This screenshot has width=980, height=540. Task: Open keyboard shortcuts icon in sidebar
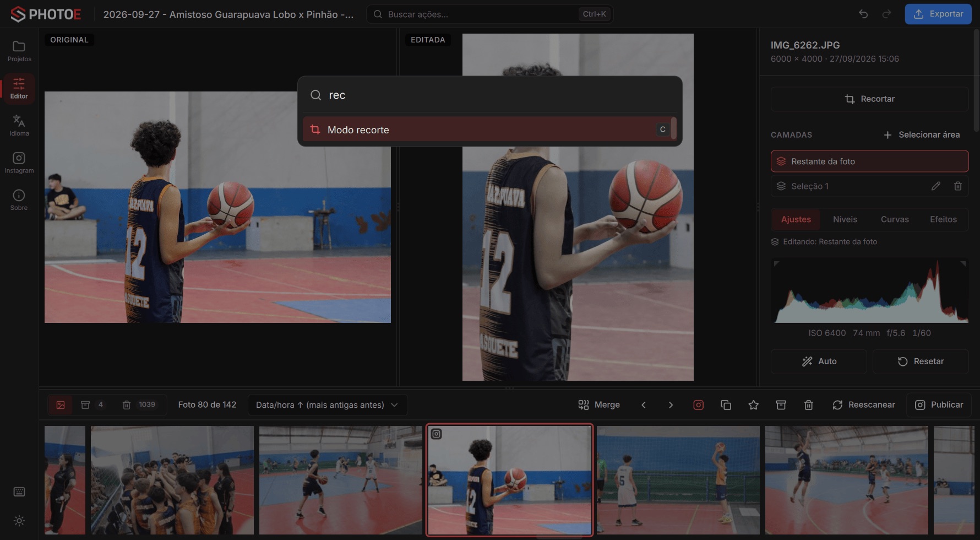click(19, 492)
